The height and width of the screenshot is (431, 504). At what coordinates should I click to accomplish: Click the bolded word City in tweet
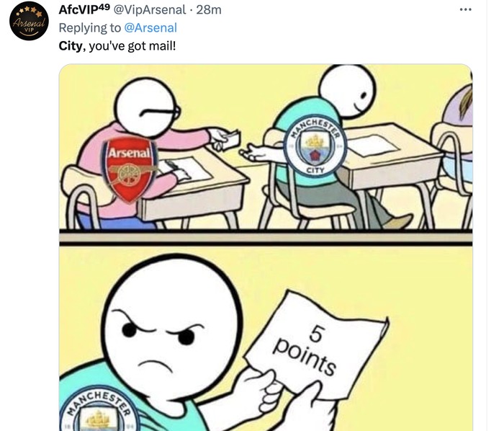pos(71,46)
